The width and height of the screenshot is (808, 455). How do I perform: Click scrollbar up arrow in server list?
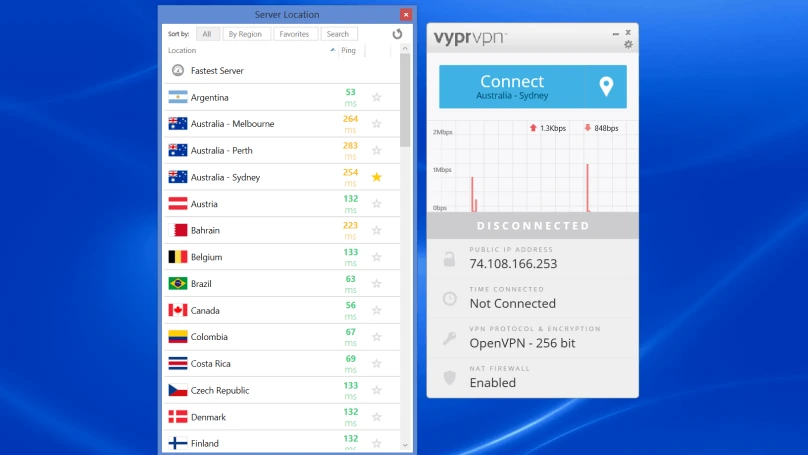tap(405, 48)
